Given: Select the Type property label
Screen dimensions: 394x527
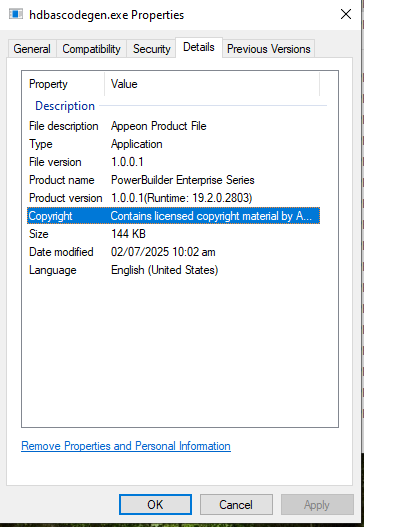Looking at the screenshot, I should pyautogui.click(x=41, y=144).
